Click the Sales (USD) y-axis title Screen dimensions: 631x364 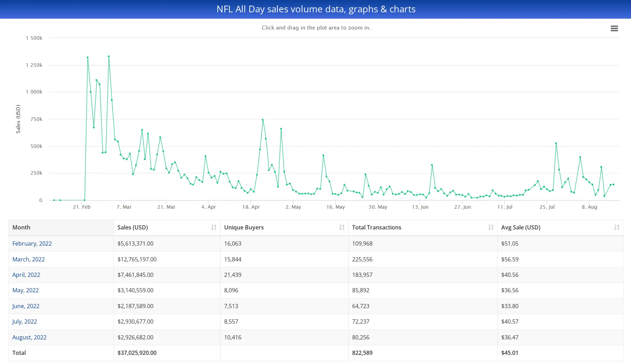[18, 119]
